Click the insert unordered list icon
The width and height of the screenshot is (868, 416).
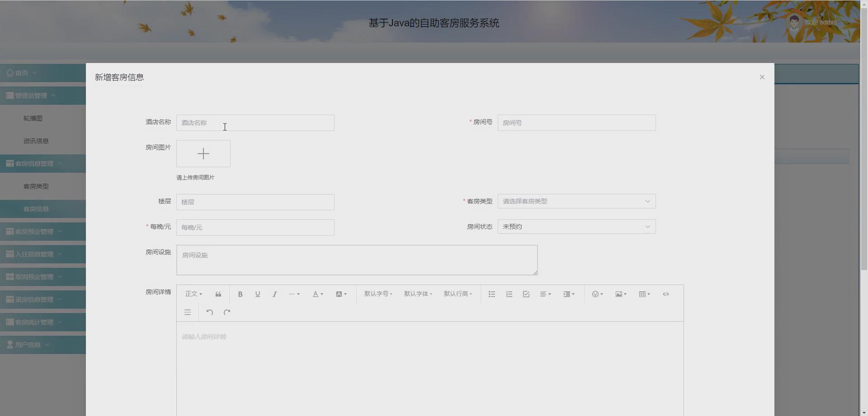pyautogui.click(x=491, y=294)
